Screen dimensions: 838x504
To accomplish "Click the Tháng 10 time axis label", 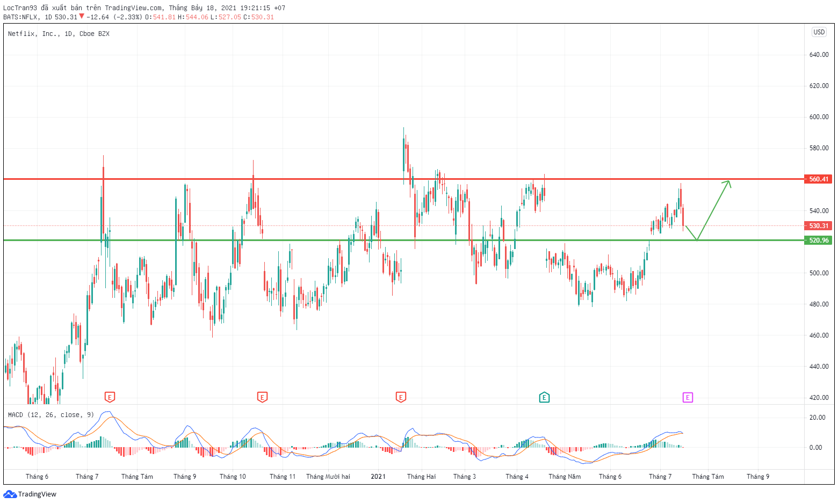I will [x=233, y=477].
